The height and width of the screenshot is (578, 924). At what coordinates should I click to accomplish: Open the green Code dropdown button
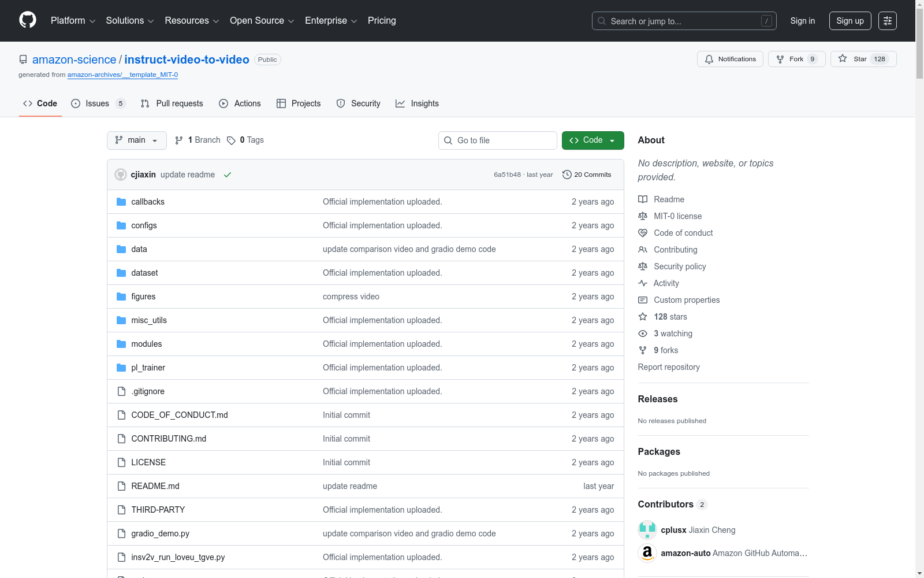tap(593, 140)
